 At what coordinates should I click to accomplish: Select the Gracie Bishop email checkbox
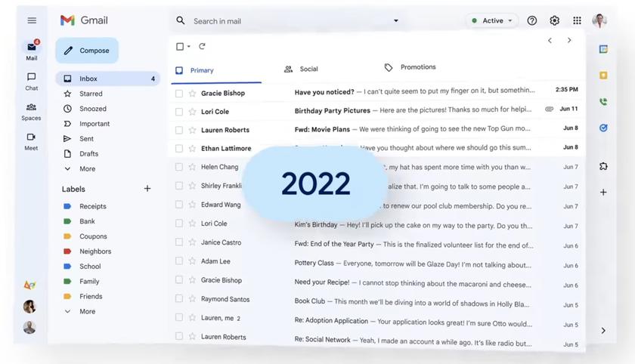(179, 94)
